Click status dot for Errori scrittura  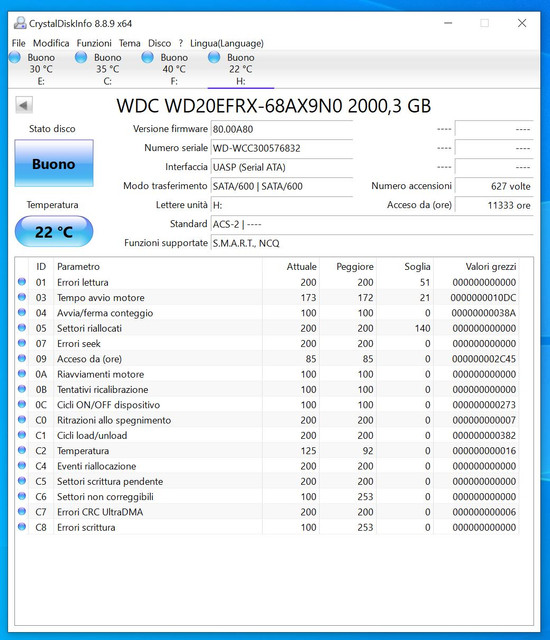(22, 527)
